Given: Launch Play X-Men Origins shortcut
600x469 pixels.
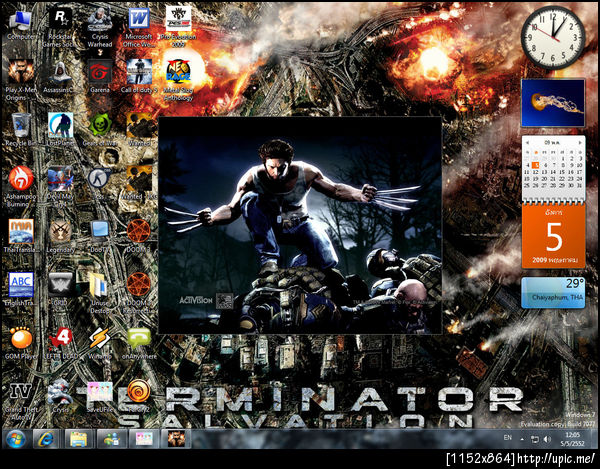Looking at the screenshot, I should point(21,80).
